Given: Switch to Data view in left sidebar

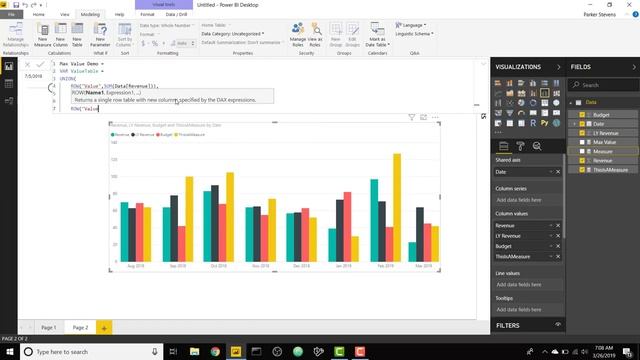Looking at the screenshot, I should pos(9,84).
